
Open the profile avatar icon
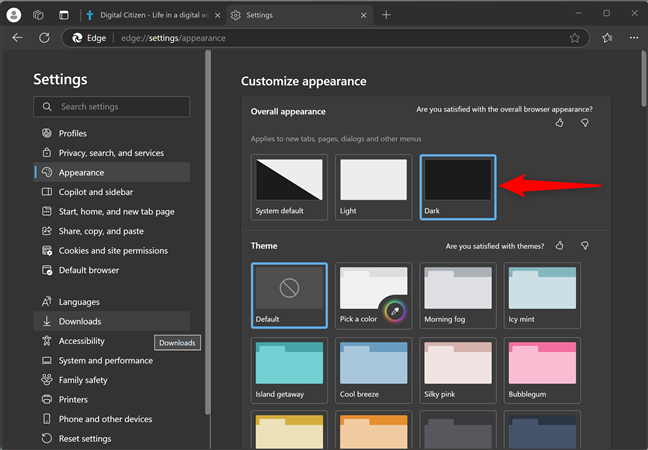14,15
